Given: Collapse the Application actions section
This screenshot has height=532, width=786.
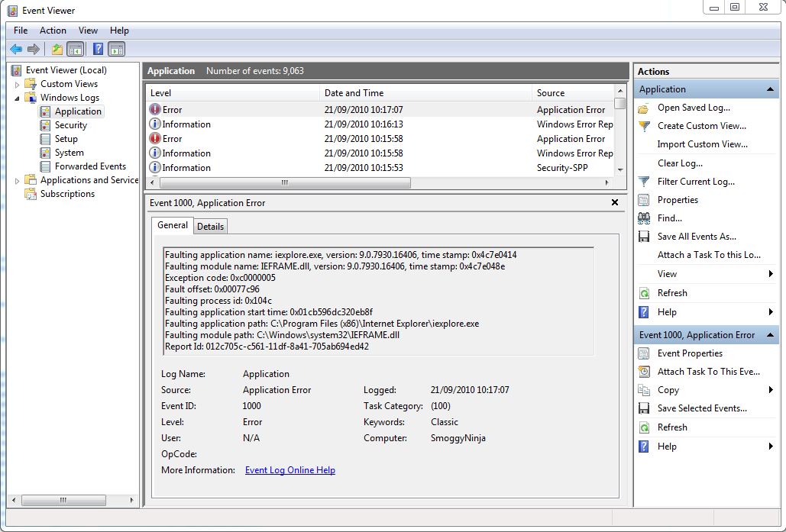Looking at the screenshot, I should click(x=770, y=89).
